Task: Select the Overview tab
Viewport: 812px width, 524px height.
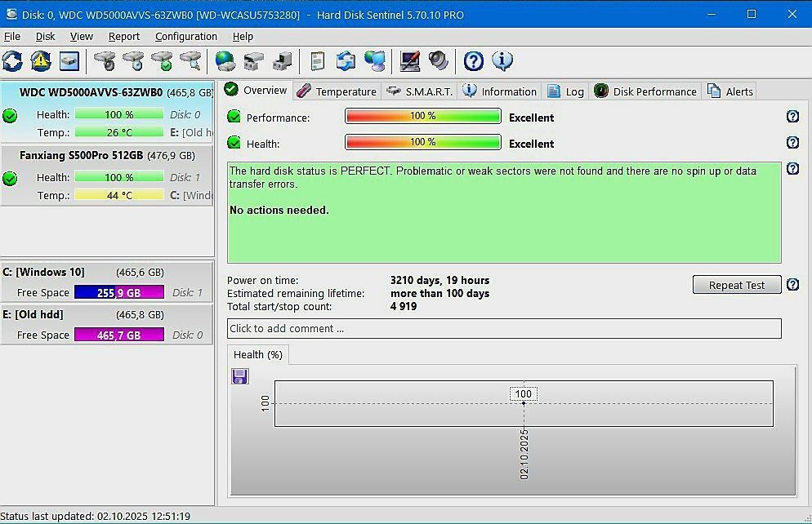Action: click(256, 90)
